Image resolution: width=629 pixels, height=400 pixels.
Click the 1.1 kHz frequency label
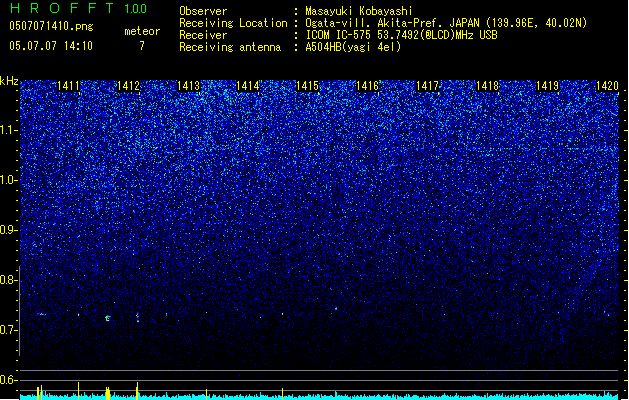click(x=8, y=130)
